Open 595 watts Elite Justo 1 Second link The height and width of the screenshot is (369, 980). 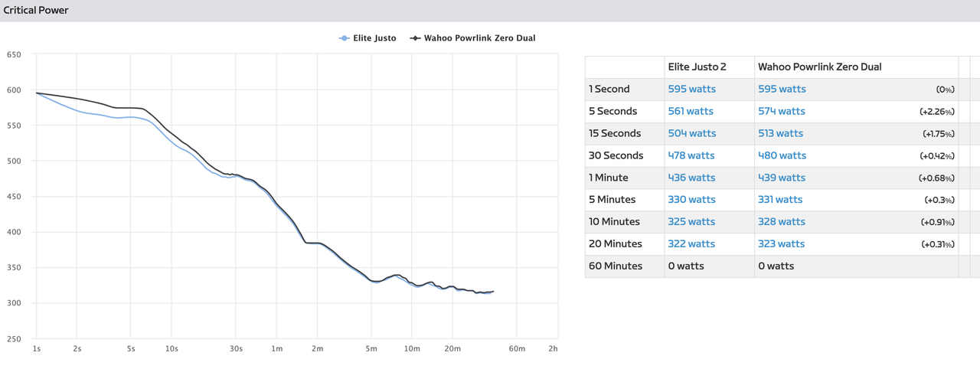(692, 89)
